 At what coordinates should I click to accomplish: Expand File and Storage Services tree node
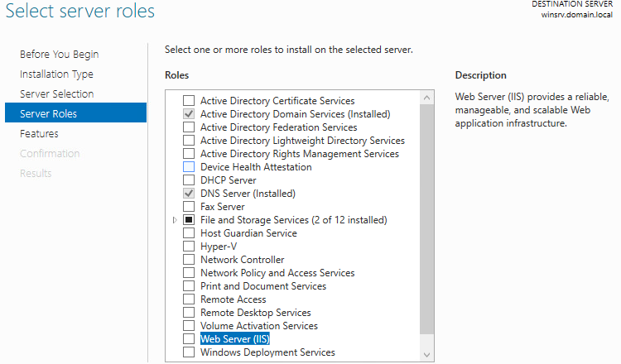click(174, 220)
